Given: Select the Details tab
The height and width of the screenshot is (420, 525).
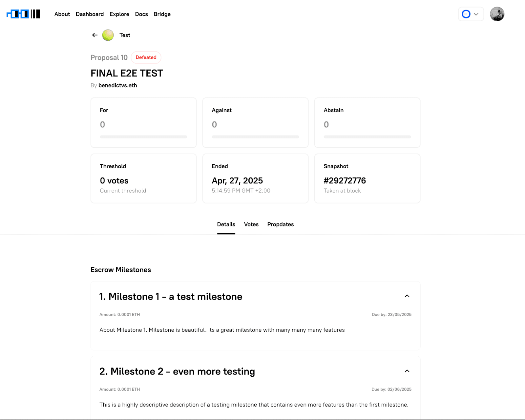Looking at the screenshot, I should [x=226, y=224].
